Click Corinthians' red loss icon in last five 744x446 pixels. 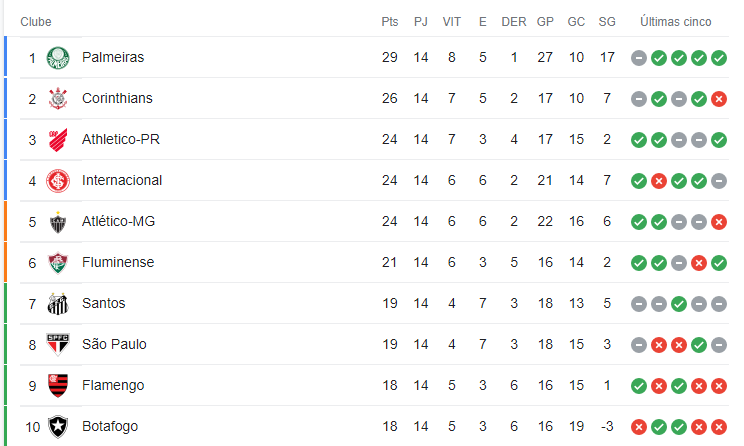tap(719, 99)
